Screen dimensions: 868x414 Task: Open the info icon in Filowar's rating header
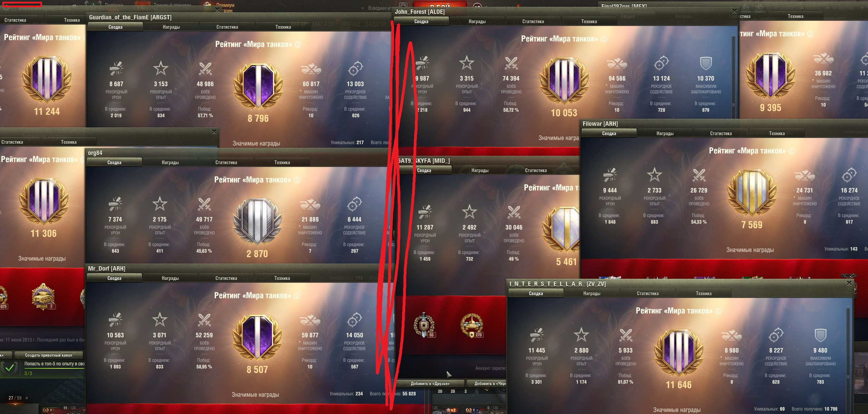[x=792, y=151]
